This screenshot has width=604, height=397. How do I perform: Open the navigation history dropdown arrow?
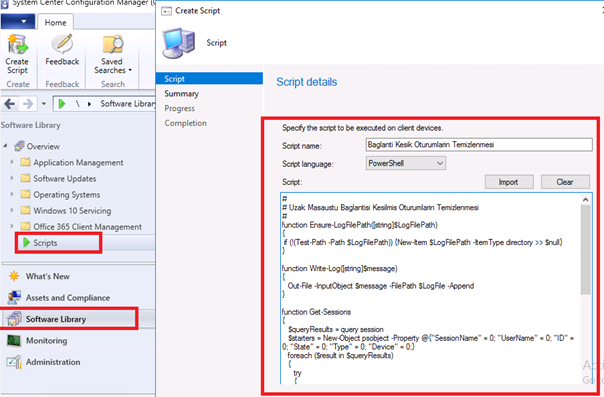coord(44,104)
